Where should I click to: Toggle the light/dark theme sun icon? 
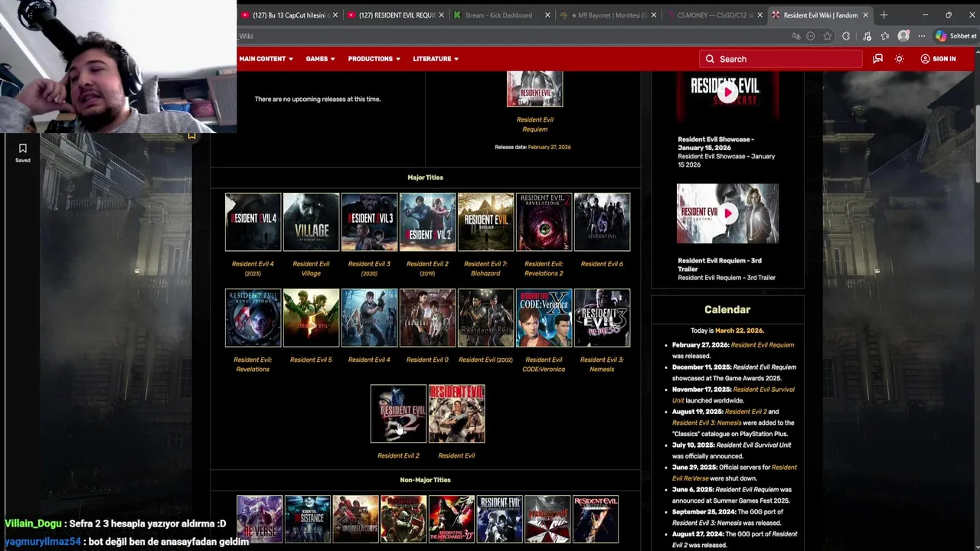[900, 59]
